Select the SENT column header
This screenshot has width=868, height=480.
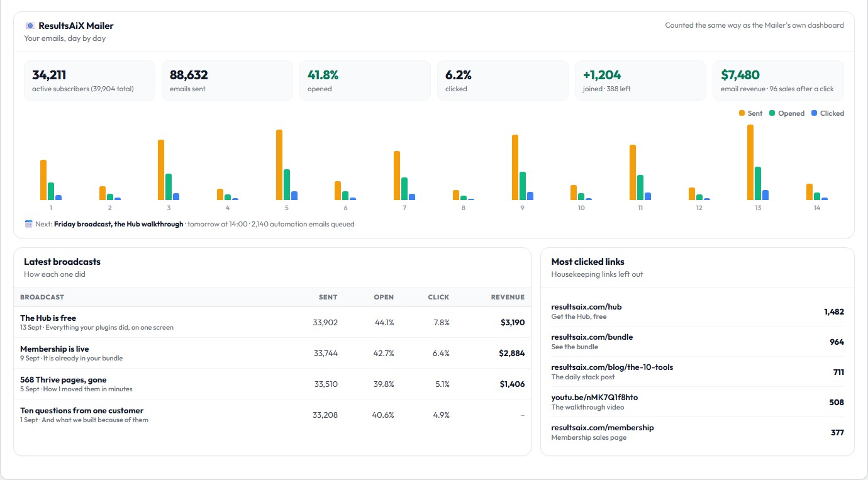click(x=328, y=297)
